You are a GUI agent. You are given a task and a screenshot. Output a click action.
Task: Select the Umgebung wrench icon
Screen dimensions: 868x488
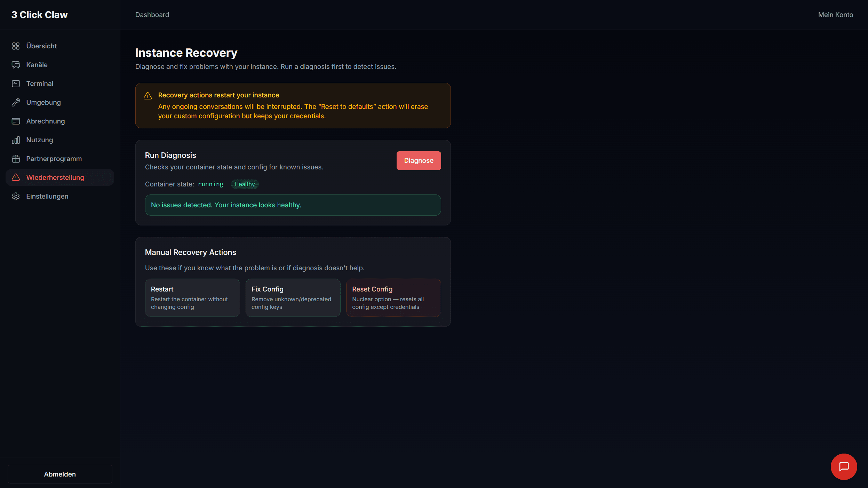(16, 102)
